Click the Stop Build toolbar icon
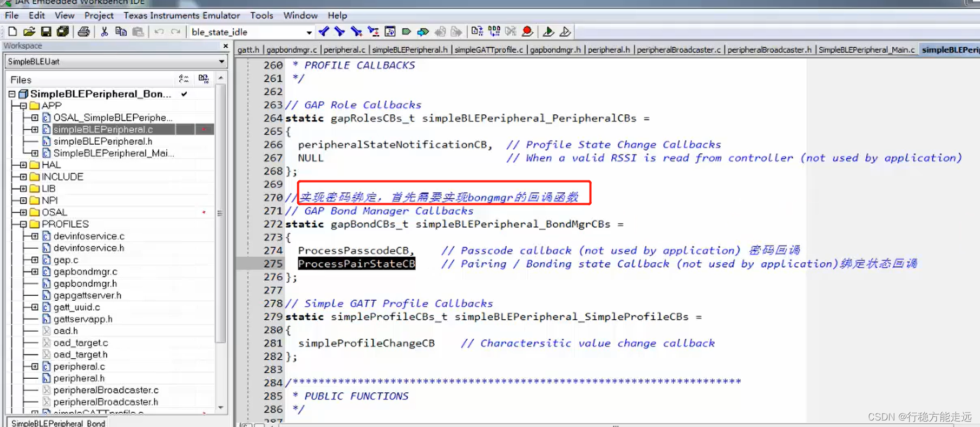The image size is (980, 427). point(511,32)
